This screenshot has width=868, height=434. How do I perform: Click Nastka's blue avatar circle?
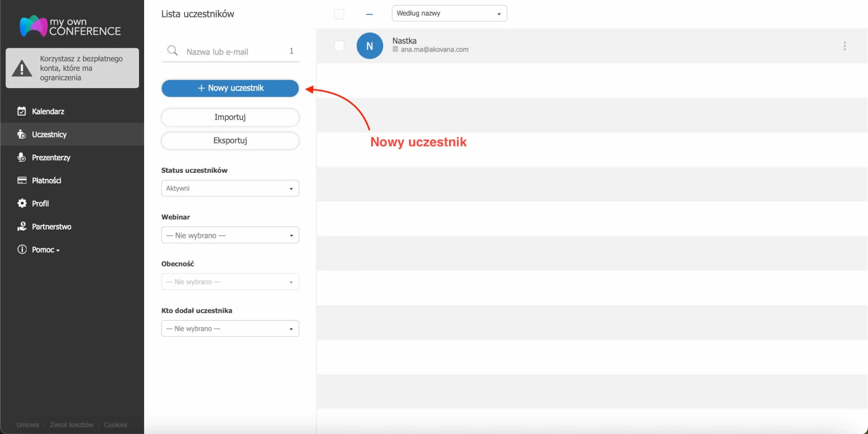click(x=370, y=46)
